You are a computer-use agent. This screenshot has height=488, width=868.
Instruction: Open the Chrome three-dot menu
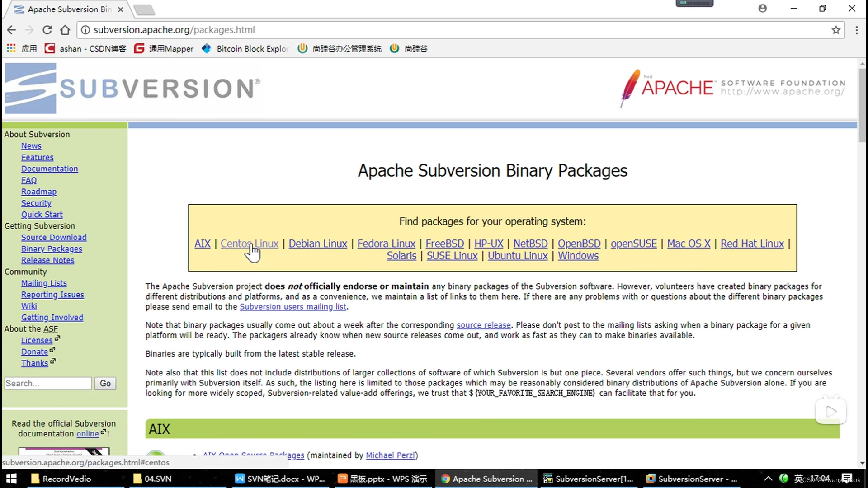click(856, 30)
